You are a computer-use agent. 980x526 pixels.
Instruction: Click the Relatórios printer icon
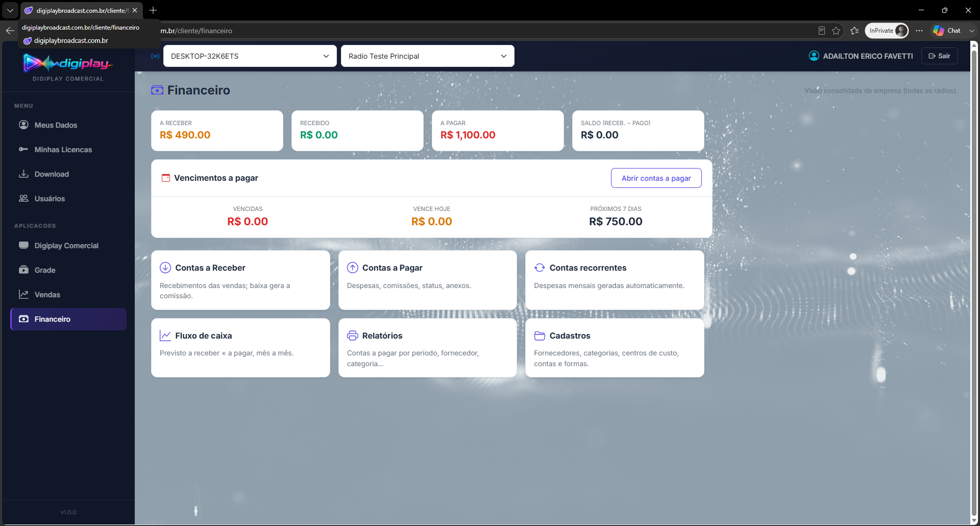tap(353, 336)
